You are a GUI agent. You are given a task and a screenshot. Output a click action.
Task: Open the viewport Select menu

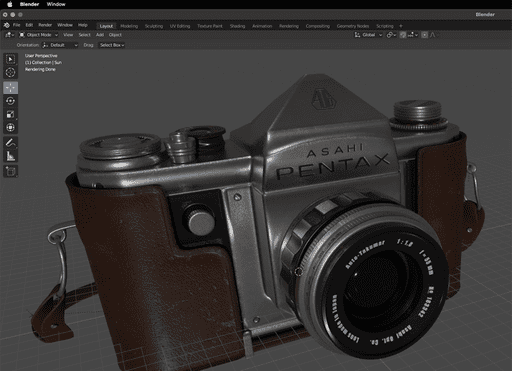[x=84, y=35]
